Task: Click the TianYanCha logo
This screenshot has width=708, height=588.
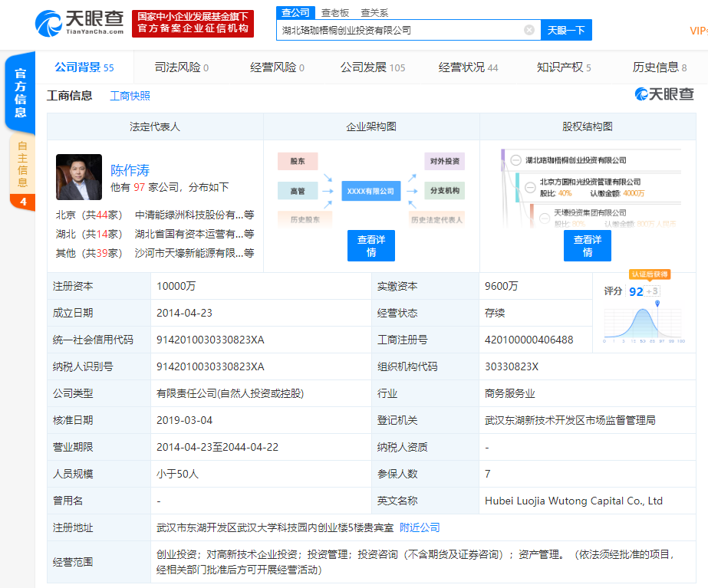Action: pyautogui.click(x=80, y=23)
